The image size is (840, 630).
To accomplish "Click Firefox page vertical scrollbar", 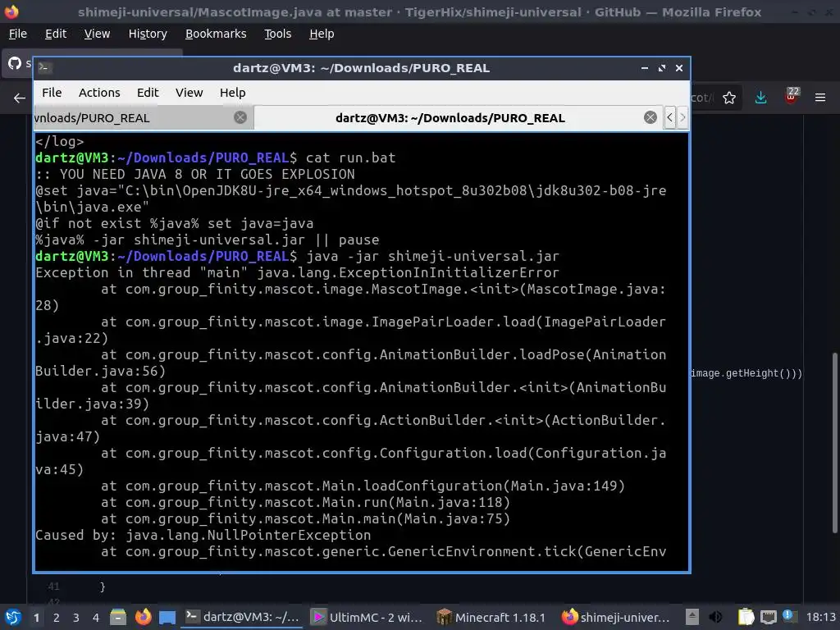I will [834, 442].
